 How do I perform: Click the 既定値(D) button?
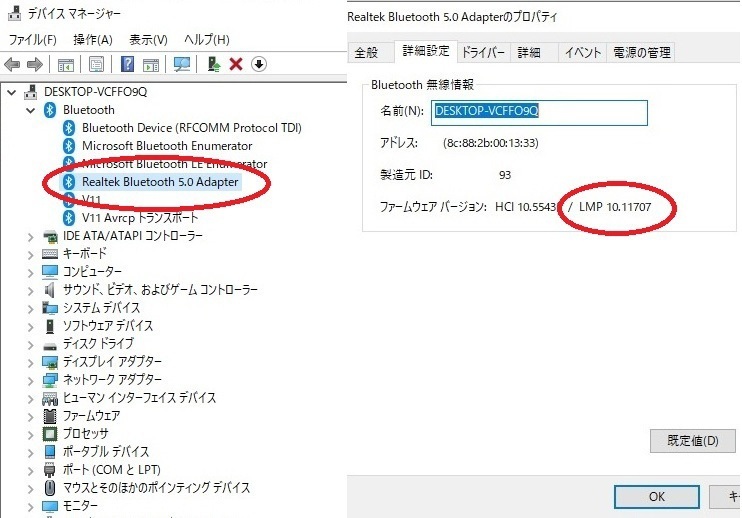pos(693,441)
